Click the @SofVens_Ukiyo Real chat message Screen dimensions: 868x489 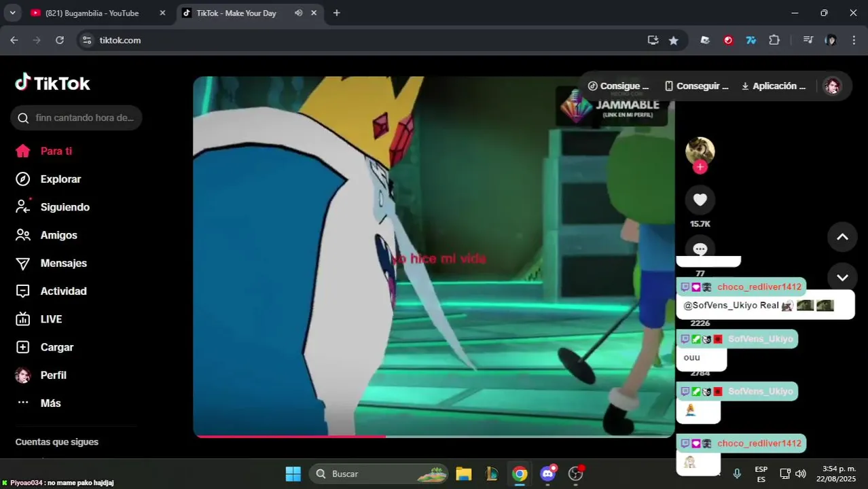click(x=765, y=305)
